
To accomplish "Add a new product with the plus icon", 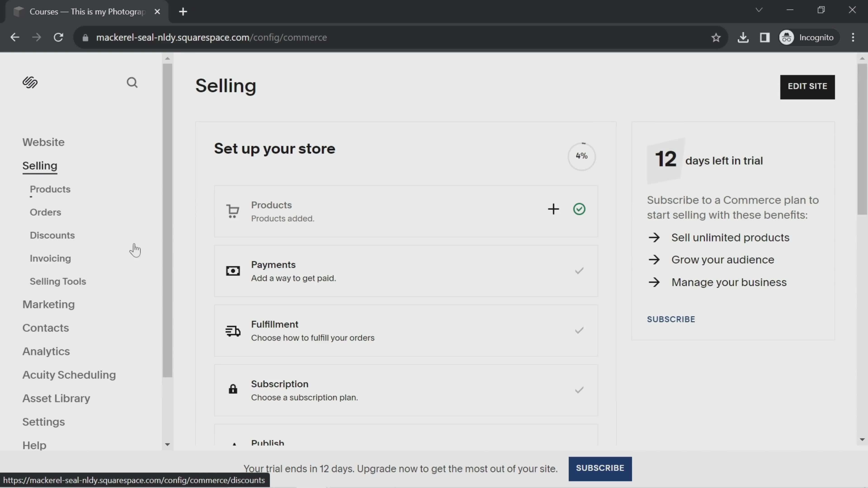I will pos(554,209).
